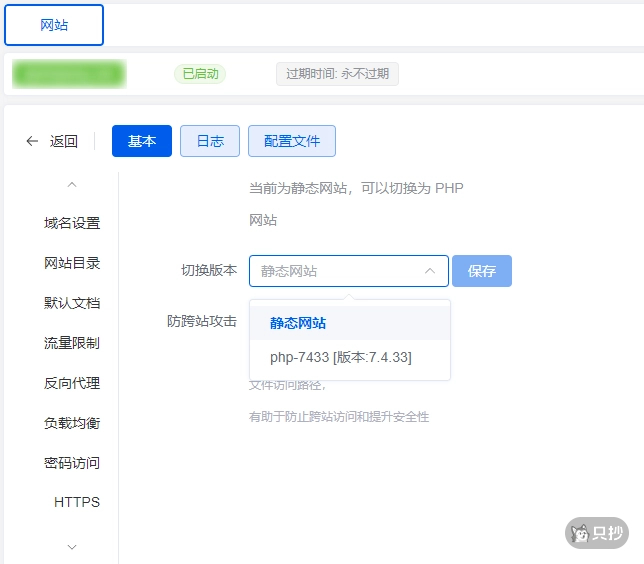Choose php-7433 [版本:7.4.33] option
The width and height of the screenshot is (644, 564).
tap(350, 357)
